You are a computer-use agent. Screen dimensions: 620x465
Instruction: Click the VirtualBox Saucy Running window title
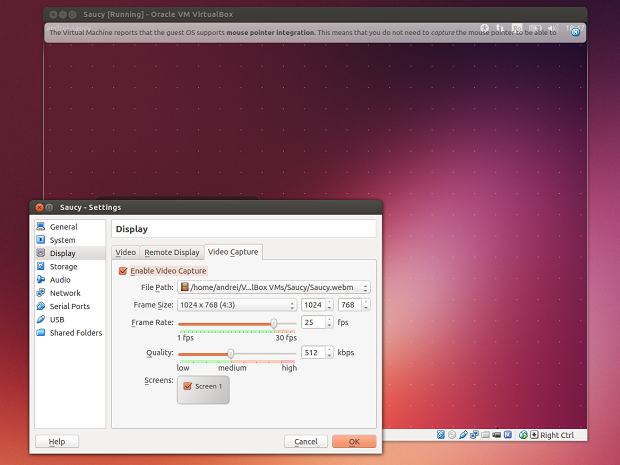click(158, 14)
